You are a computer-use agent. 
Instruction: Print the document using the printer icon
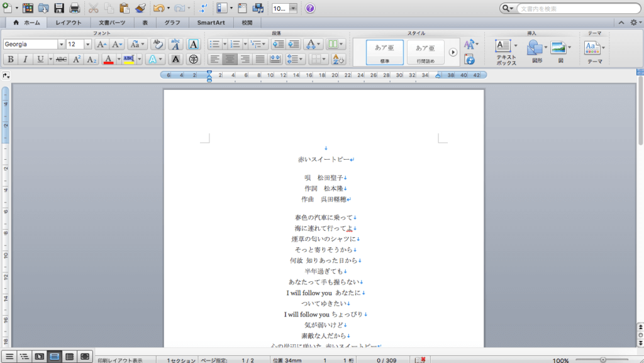click(x=74, y=8)
